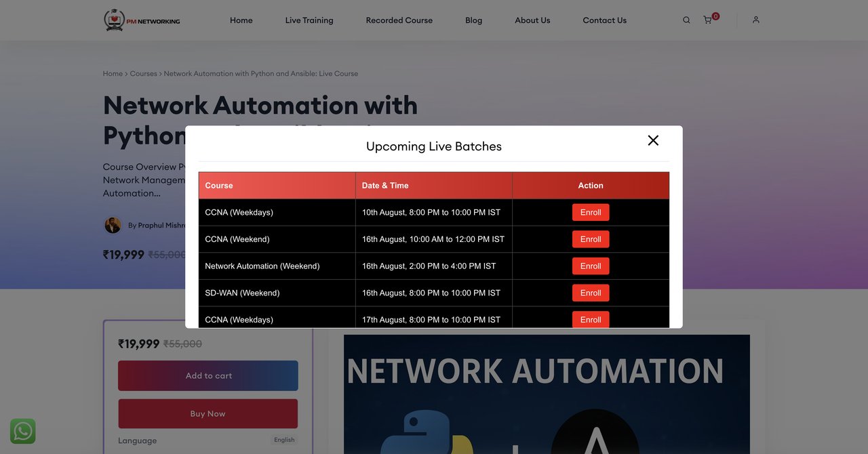
Task: Enroll in CCNA (Weekdays) 10th August batch
Action: click(x=591, y=212)
